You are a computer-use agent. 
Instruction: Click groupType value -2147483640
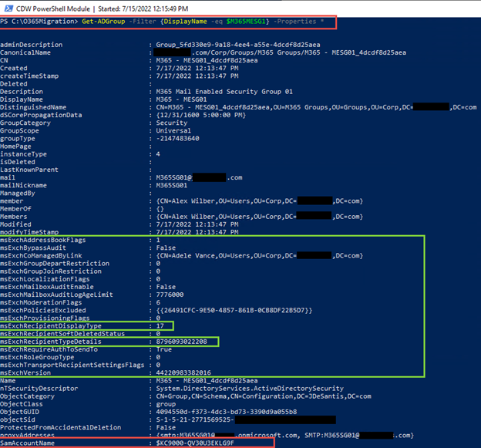point(177,139)
